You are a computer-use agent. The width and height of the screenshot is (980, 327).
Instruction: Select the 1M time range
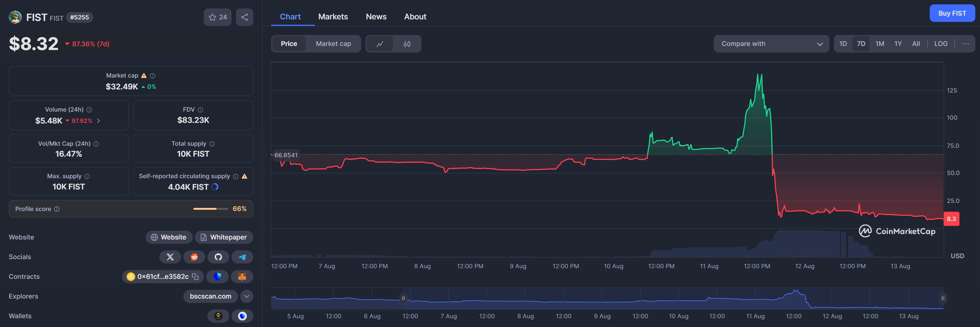[880, 44]
